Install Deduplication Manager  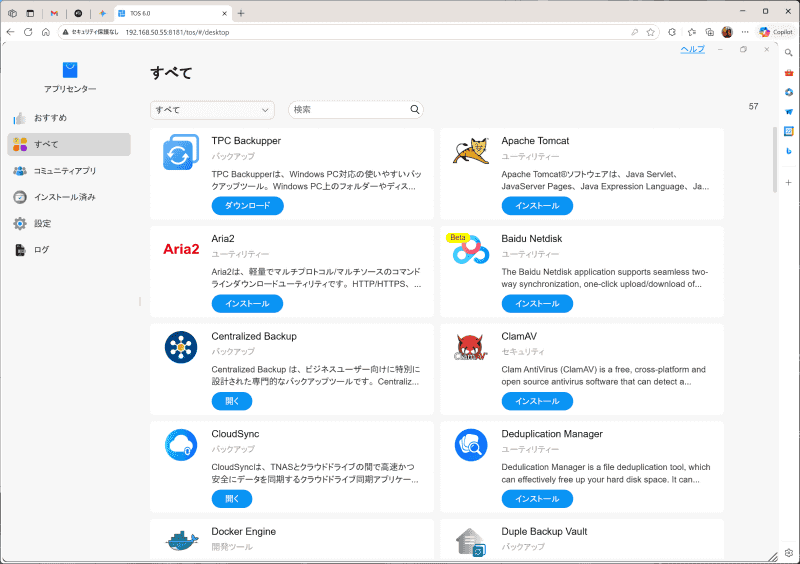click(x=537, y=499)
